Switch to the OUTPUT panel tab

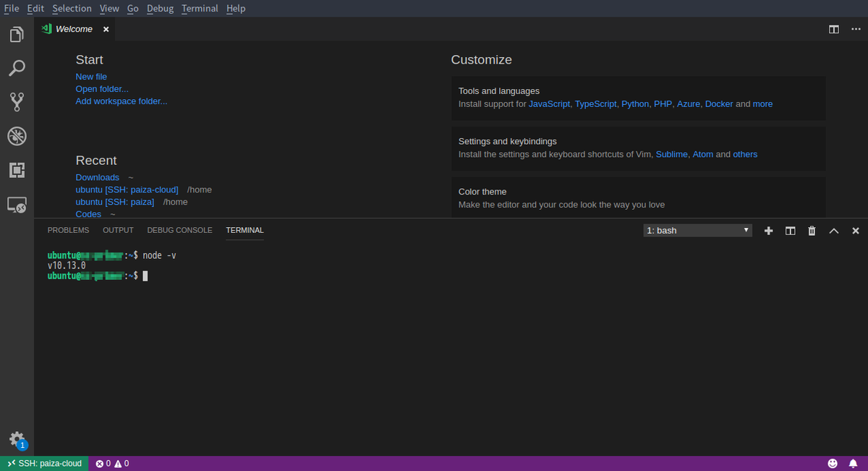point(118,230)
